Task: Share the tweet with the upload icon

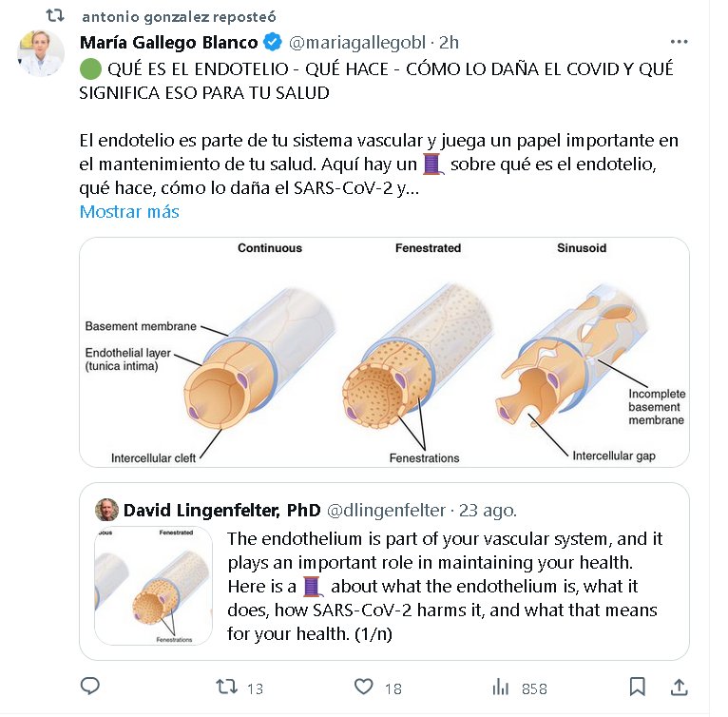Action: coord(680,687)
